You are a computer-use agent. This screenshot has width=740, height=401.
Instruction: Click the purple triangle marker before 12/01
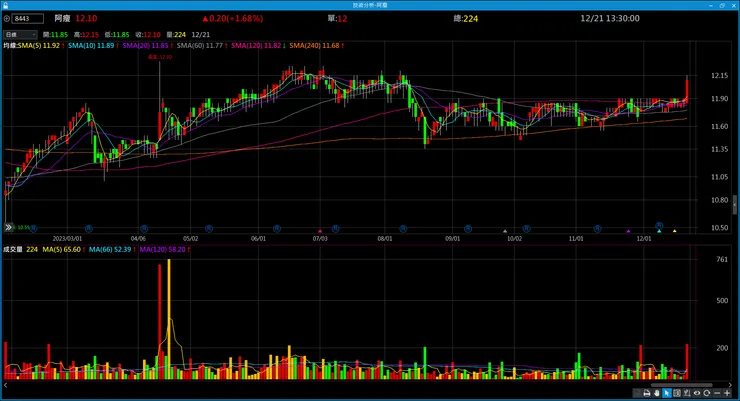628,231
